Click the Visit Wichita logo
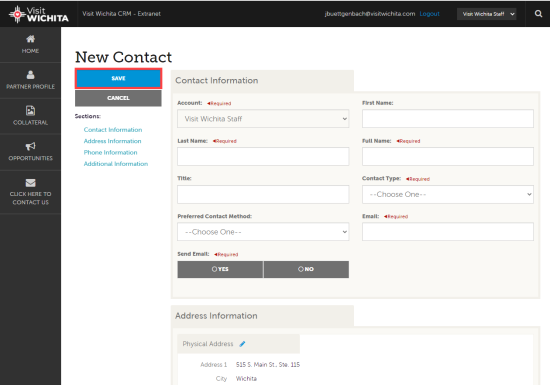Viewport: 550px width, 385px height. (39, 14)
